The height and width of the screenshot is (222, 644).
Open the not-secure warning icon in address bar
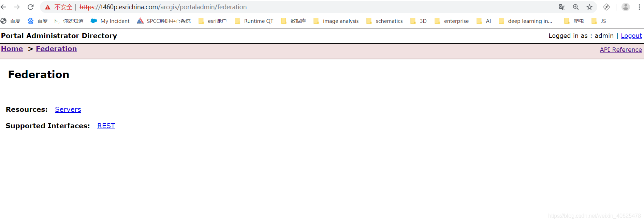[x=48, y=7]
